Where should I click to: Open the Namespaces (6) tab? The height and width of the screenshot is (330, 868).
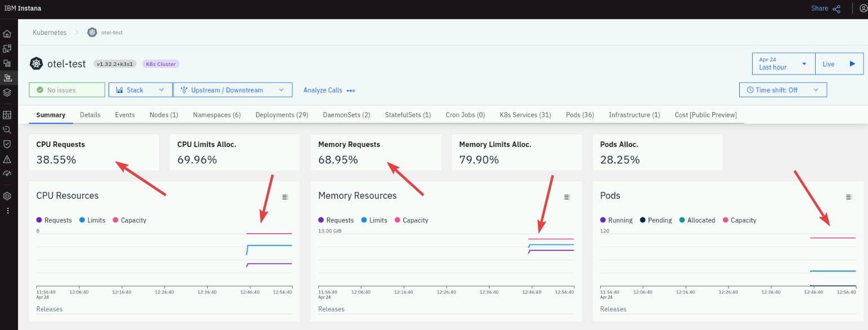217,115
